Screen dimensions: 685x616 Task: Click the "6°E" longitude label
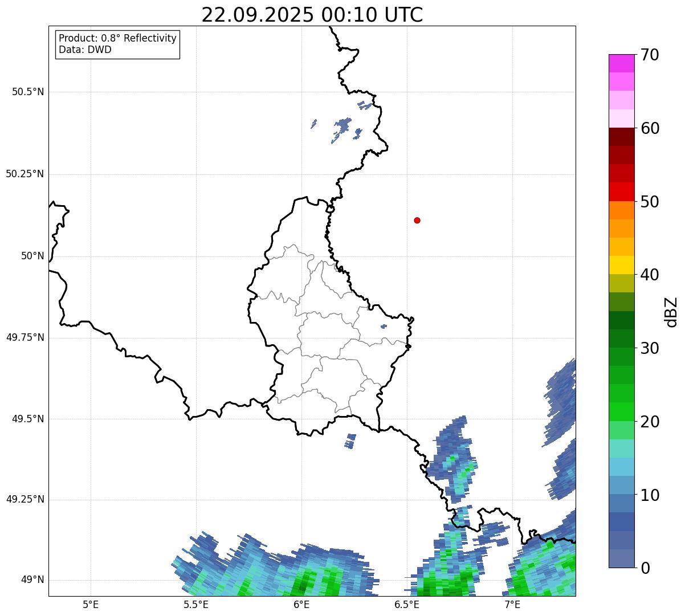click(x=301, y=604)
